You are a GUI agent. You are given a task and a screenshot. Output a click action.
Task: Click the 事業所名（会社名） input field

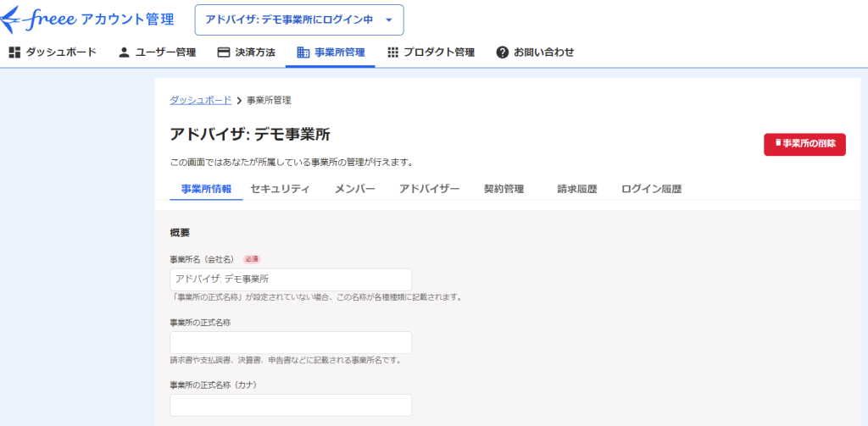coord(291,279)
